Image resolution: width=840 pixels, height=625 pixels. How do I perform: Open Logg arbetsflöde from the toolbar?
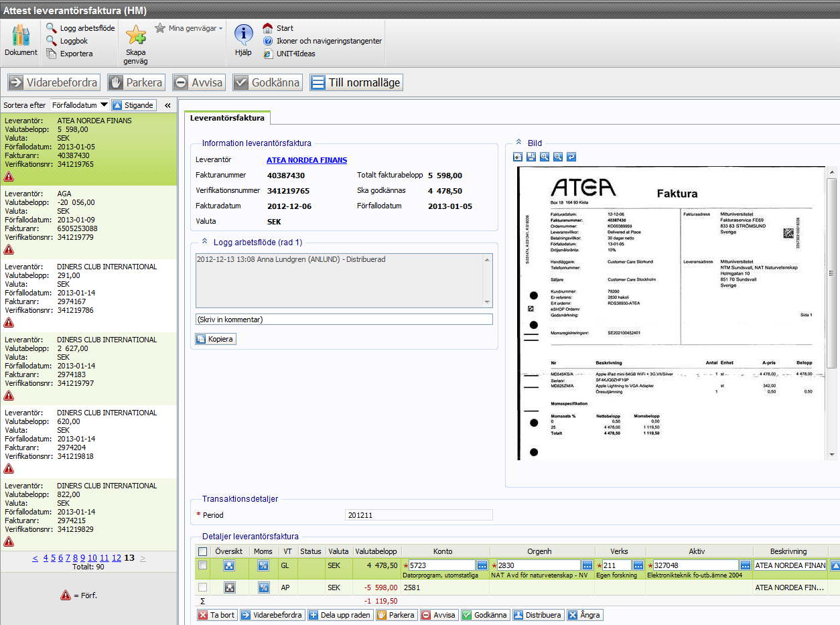[x=80, y=28]
